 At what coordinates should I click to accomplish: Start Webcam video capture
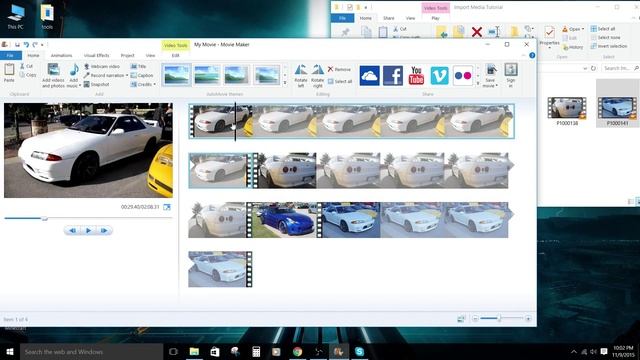(102, 66)
